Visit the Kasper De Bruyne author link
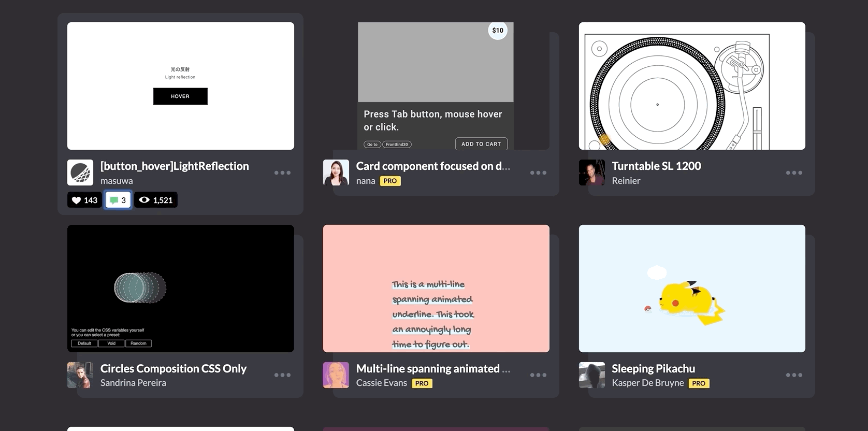 [x=648, y=383]
